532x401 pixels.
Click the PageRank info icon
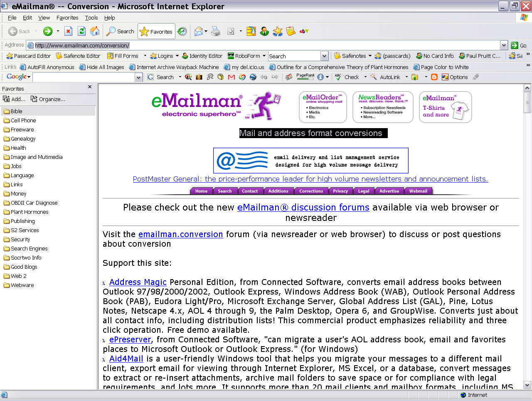(320, 77)
